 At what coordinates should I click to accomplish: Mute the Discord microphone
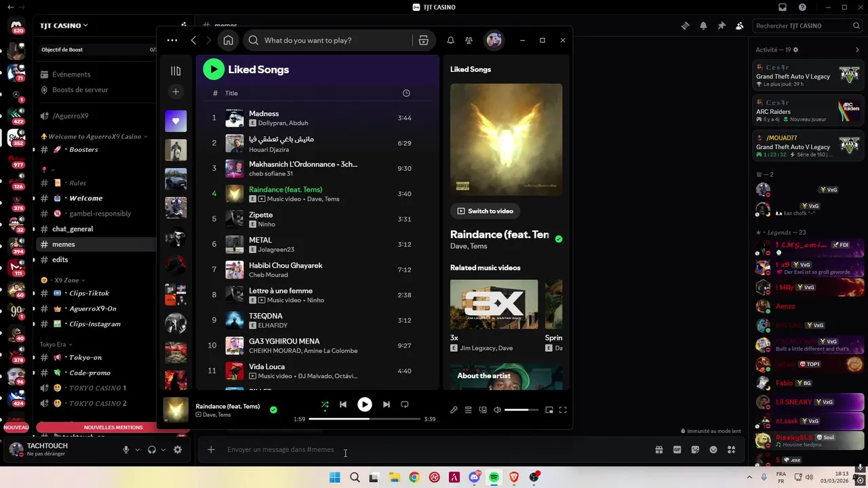point(125,449)
